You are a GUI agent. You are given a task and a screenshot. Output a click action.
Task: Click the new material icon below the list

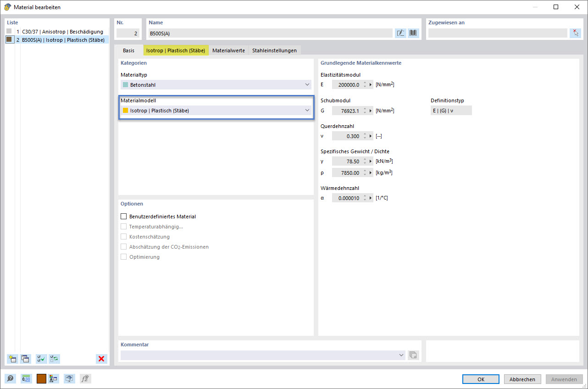pos(12,359)
